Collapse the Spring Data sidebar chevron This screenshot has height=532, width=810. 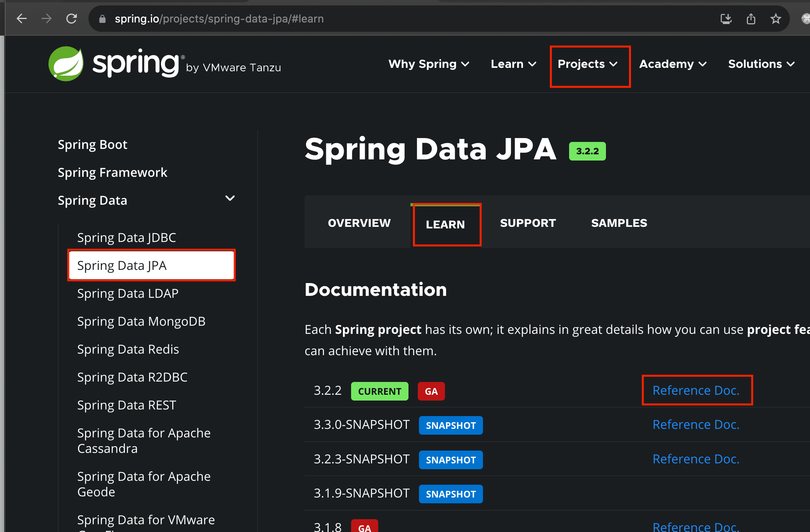[x=230, y=199]
